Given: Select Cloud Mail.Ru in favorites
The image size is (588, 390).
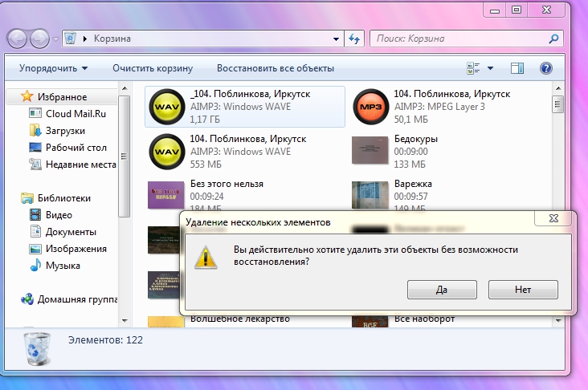Looking at the screenshot, I should (76, 113).
